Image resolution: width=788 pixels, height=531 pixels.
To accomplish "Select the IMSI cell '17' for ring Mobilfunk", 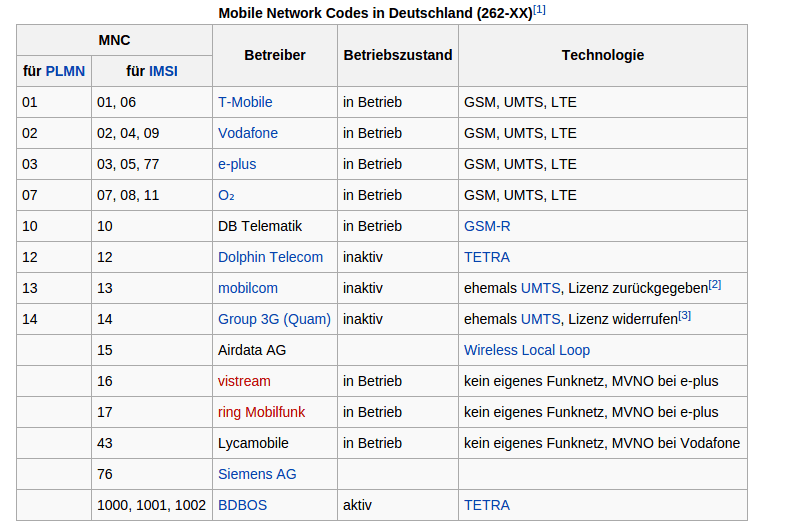I will 152,412.
